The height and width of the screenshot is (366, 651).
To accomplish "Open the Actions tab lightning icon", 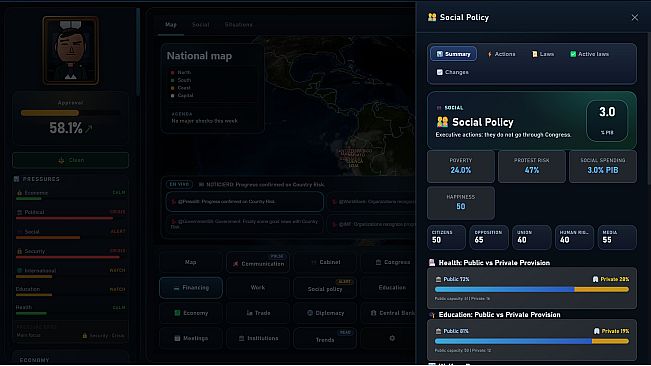I will (489, 54).
